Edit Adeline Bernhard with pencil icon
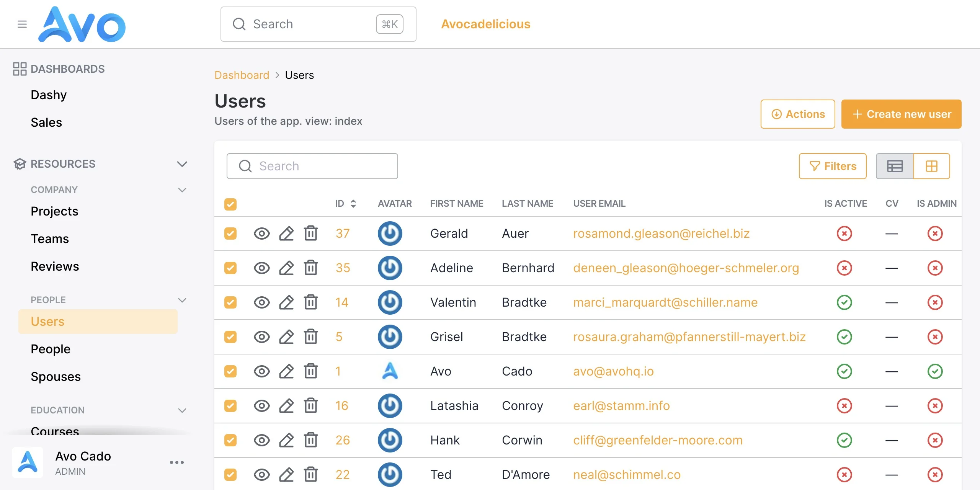The width and height of the screenshot is (980, 490). coord(286,268)
